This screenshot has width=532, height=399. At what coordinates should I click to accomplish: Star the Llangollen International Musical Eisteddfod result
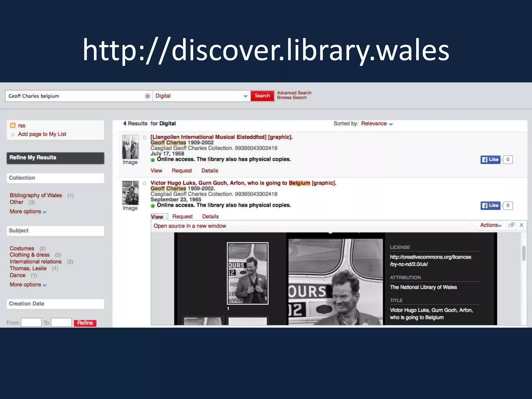(x=145, y=137)
